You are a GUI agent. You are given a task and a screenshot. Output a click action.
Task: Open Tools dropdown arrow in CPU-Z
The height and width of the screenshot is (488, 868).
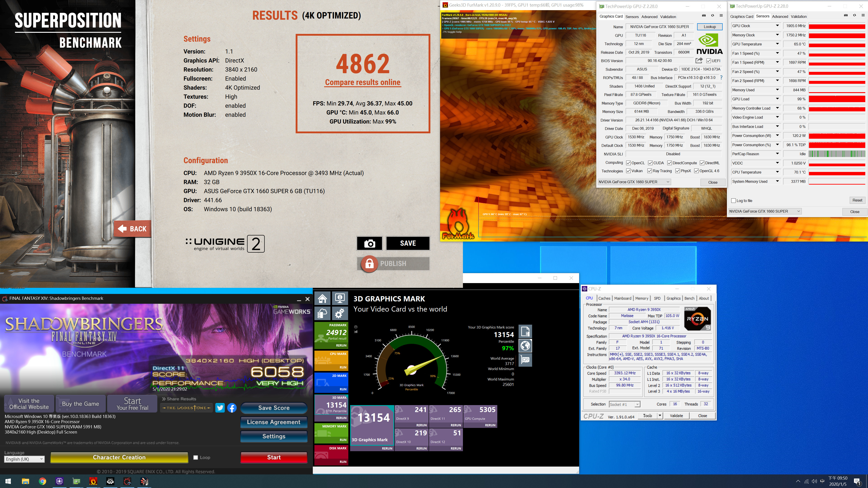pos(660,416)
